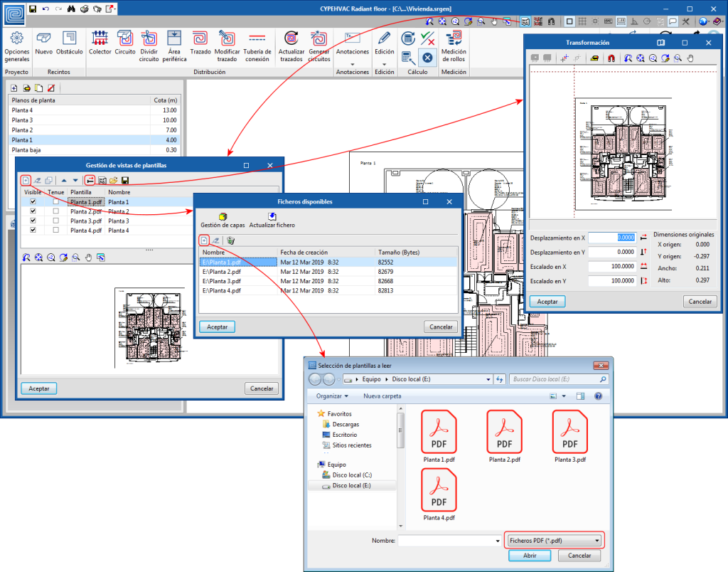Click Cancelar in Selección de plantillas dialog

point(579,555)
